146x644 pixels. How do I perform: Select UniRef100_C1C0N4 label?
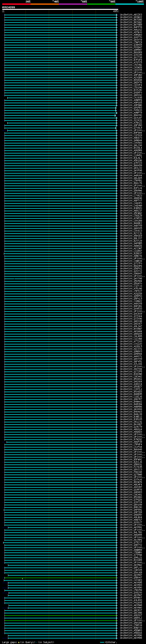[x=131, y=339]
